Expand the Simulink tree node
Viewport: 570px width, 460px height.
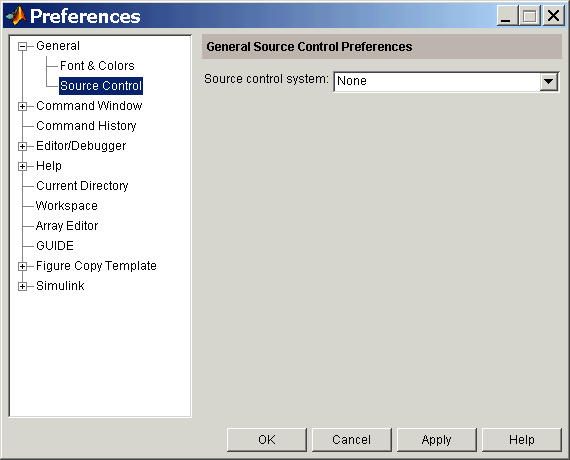[x=23, y=286]
